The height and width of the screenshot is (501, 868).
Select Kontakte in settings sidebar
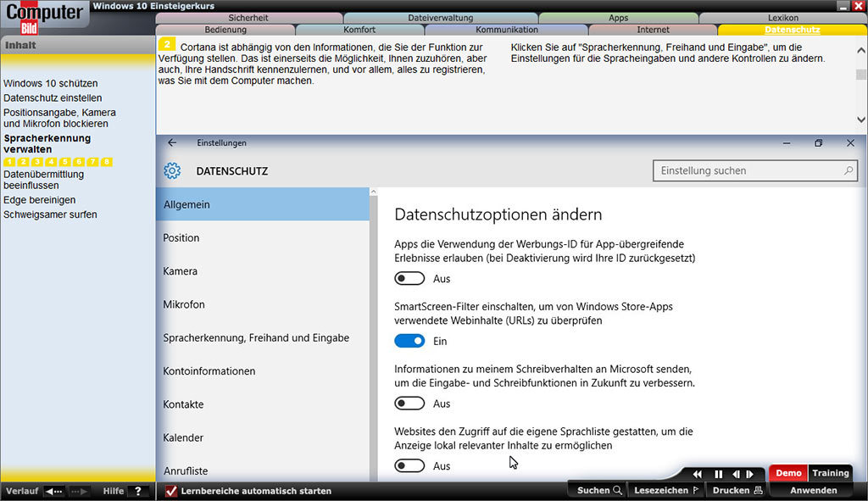click(x=263, y=404)
